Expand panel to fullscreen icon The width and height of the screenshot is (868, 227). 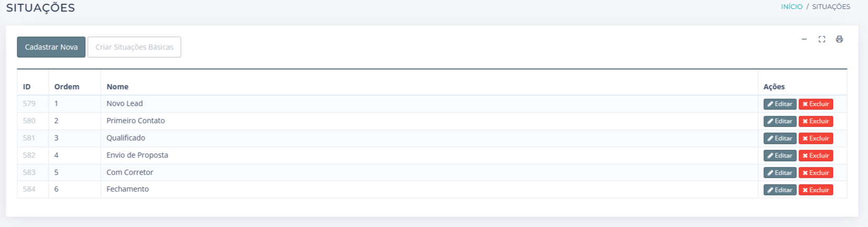point(822,39)
